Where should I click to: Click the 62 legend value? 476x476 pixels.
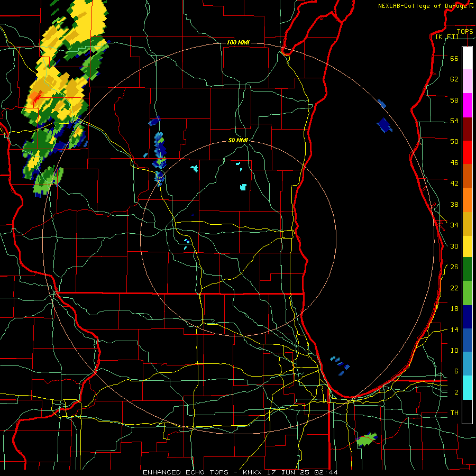tap(454, 79)
